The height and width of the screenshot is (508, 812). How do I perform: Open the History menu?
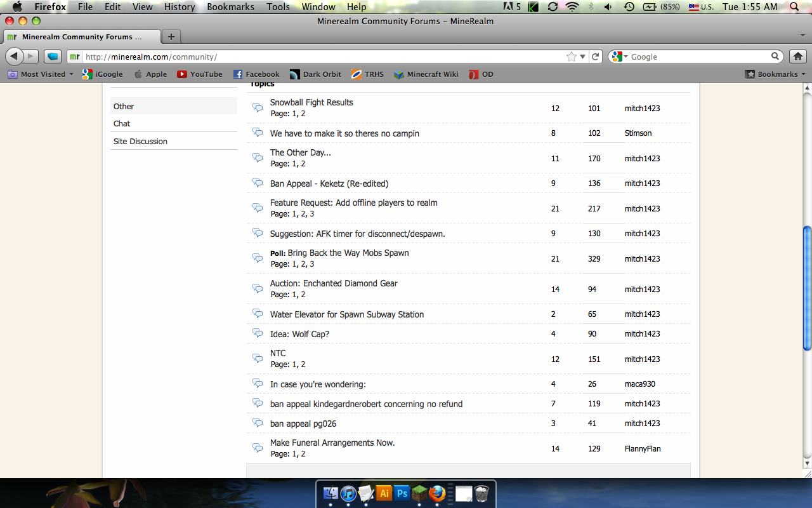click(x=180, y=7)
